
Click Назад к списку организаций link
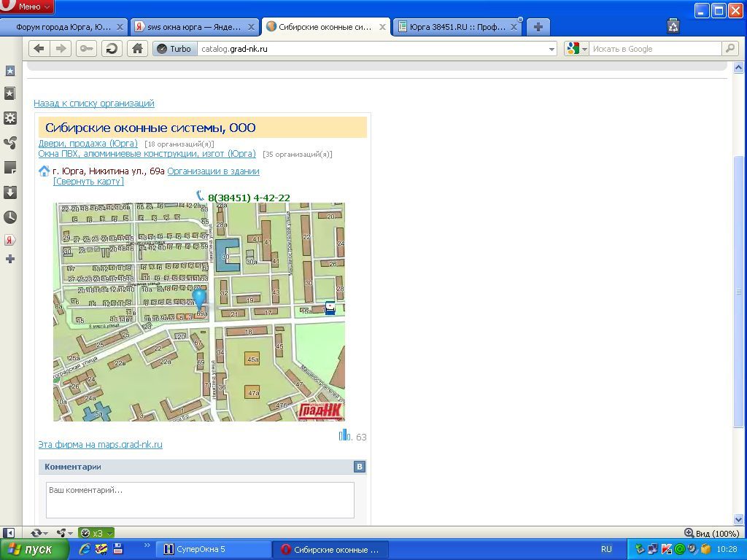[x=94, y=104]
